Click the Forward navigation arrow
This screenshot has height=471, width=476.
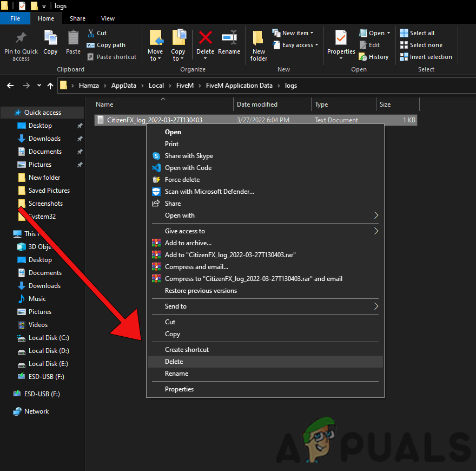coord(27,86)
